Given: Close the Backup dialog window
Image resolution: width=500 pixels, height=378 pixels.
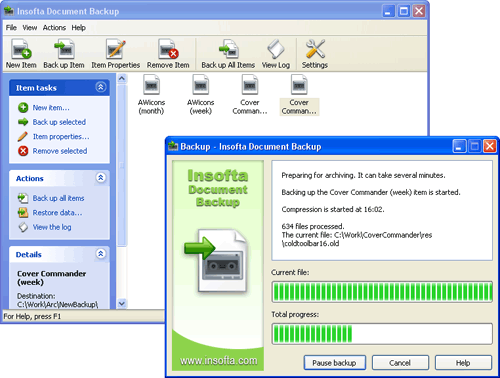Looking at the screenshot, I should pyautogui.click(x=490, y=146).
